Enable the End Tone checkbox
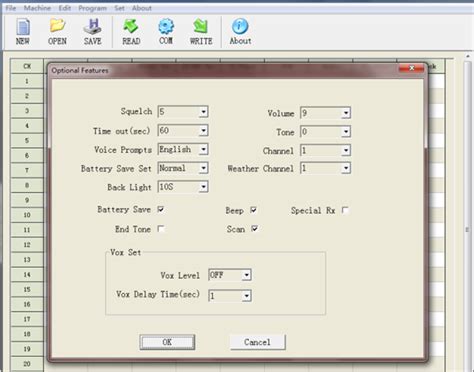474x372 pixels. (161, 229)
